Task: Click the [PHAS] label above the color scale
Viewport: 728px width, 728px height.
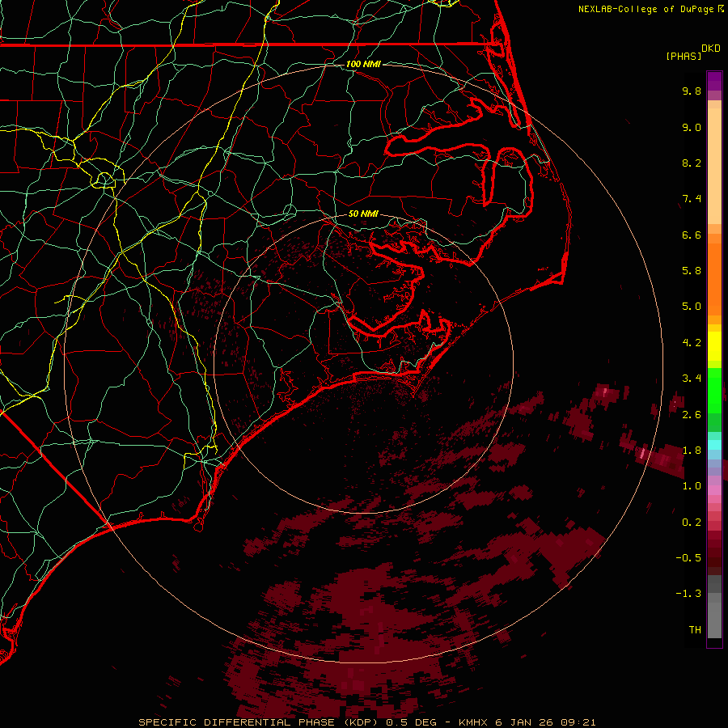Action: pyautogui.click(x=684, y=57)
